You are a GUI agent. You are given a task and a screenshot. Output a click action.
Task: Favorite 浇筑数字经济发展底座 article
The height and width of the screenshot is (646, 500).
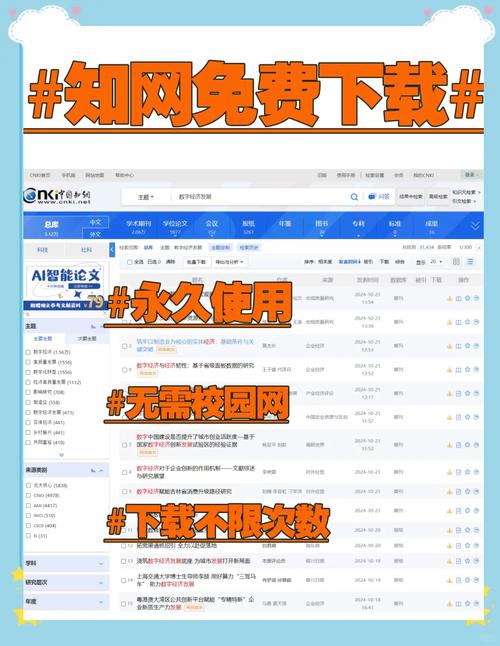(467, 561)
